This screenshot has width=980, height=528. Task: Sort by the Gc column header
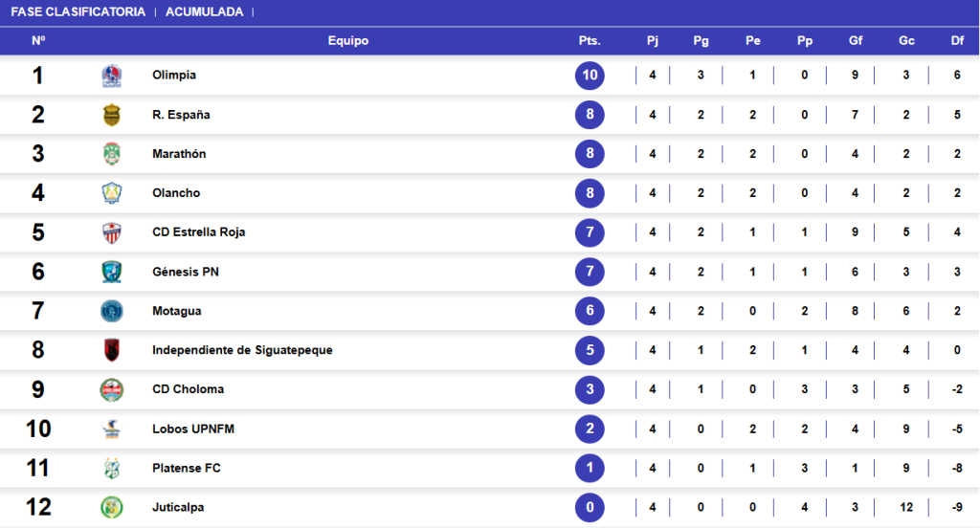906,40
